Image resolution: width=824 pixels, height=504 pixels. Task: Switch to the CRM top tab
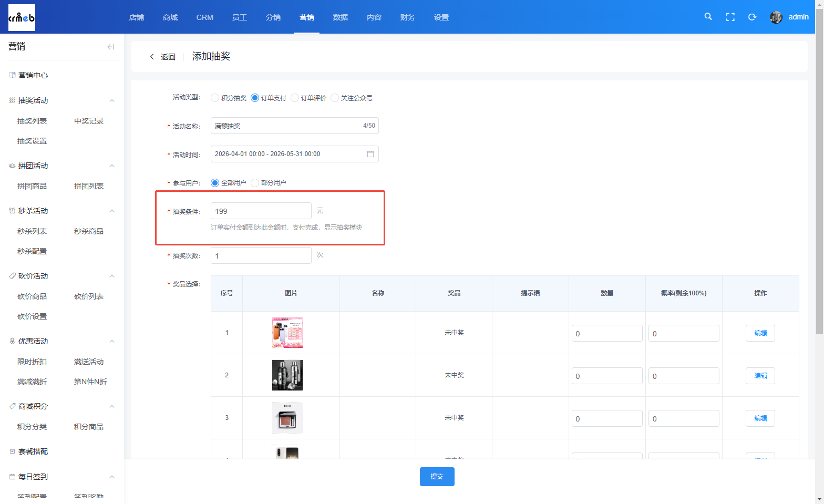[204, 17]
